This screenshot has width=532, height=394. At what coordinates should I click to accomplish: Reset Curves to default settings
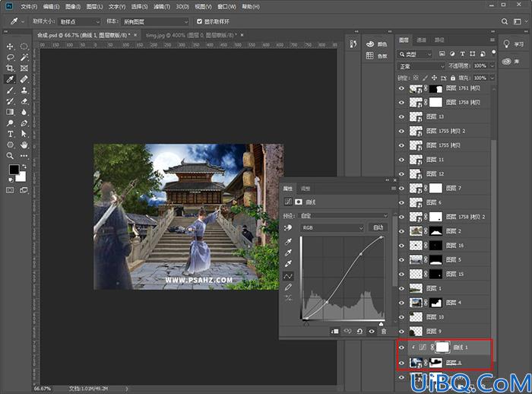pyautogui.click(x=359, y=331)
